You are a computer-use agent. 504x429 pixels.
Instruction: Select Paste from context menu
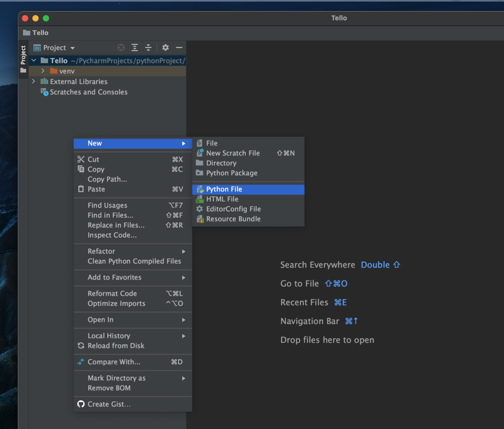coord(133,189)
